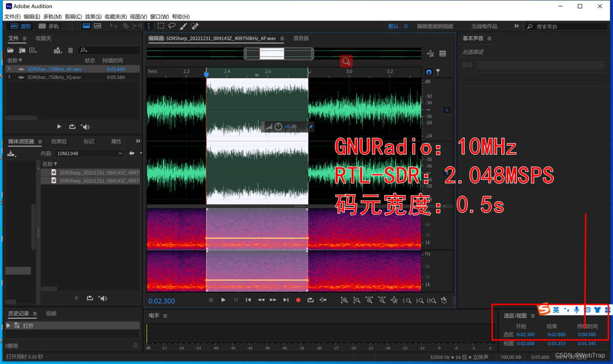Viewport: 613px width, 364px height.
Task: Select the Marquee Selection tool
Action: [161, 26]
